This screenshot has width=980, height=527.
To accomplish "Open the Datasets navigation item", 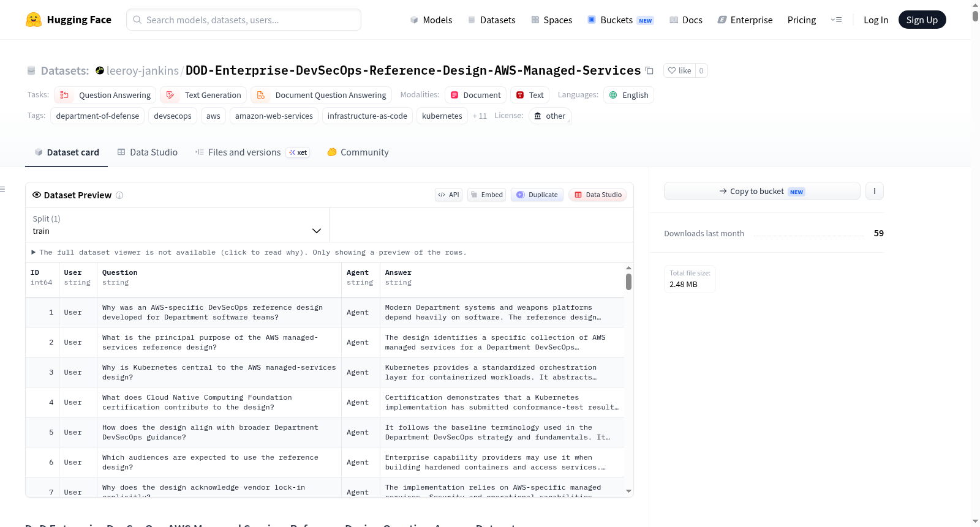I will click(x=492, y=20).
